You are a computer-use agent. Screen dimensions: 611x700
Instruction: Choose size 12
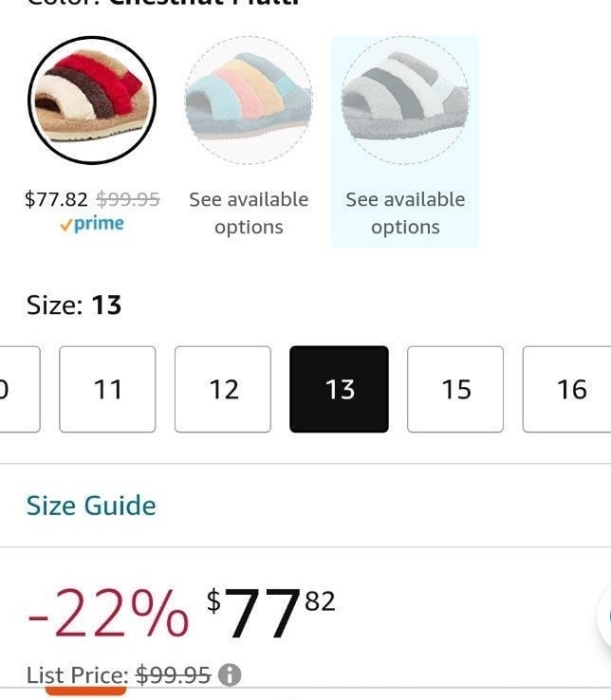coord(223,389)
